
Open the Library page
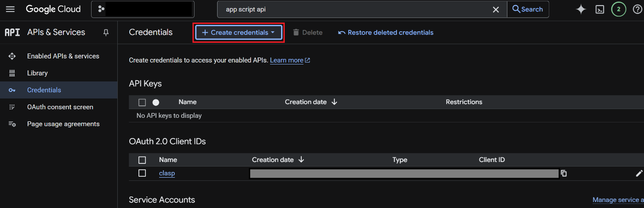click(37, 73)
